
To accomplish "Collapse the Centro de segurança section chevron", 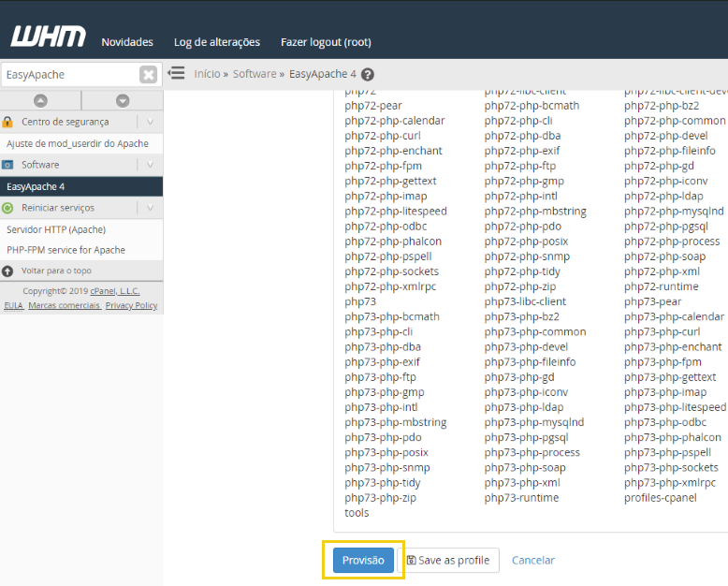I will (x=150, y=122).
